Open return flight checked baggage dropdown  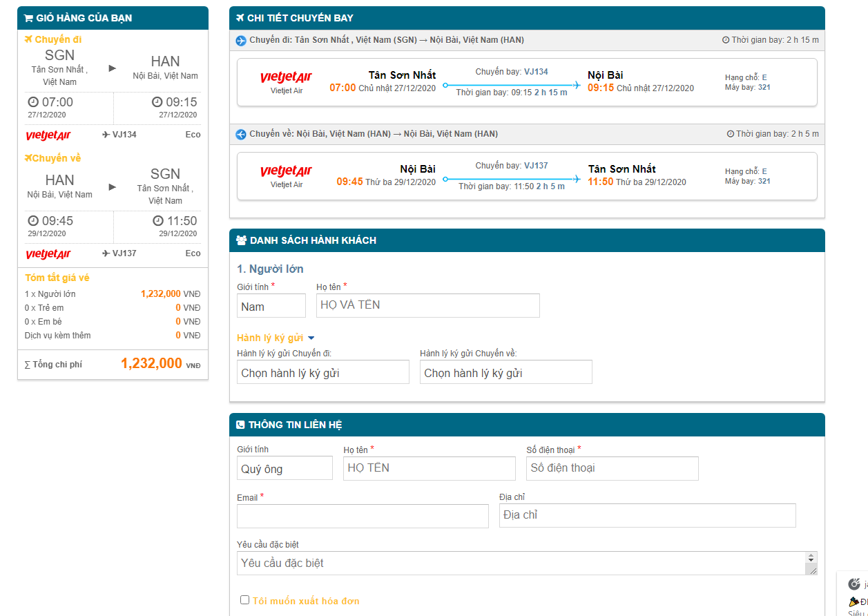pyautogui.click(x=506, y=372)
